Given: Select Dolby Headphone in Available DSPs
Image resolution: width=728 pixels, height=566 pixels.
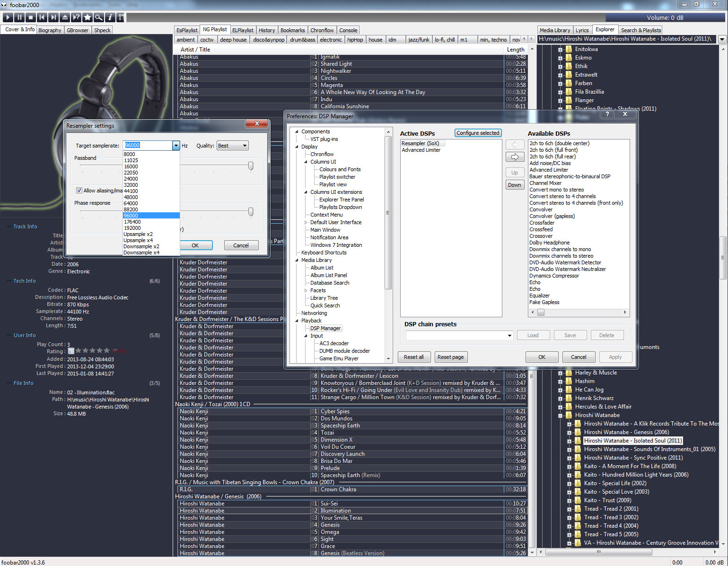Looking at the screenshot, I should point(550,243).
